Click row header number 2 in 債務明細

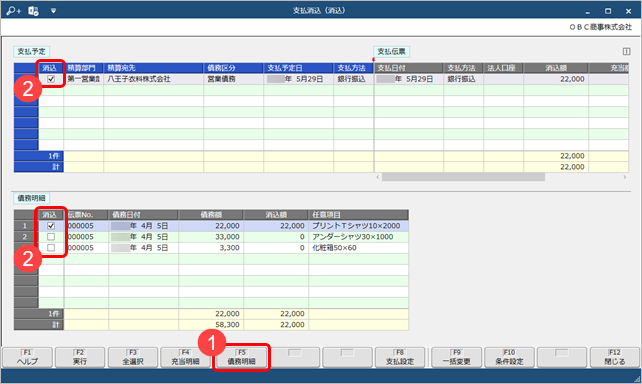[25, 237]
